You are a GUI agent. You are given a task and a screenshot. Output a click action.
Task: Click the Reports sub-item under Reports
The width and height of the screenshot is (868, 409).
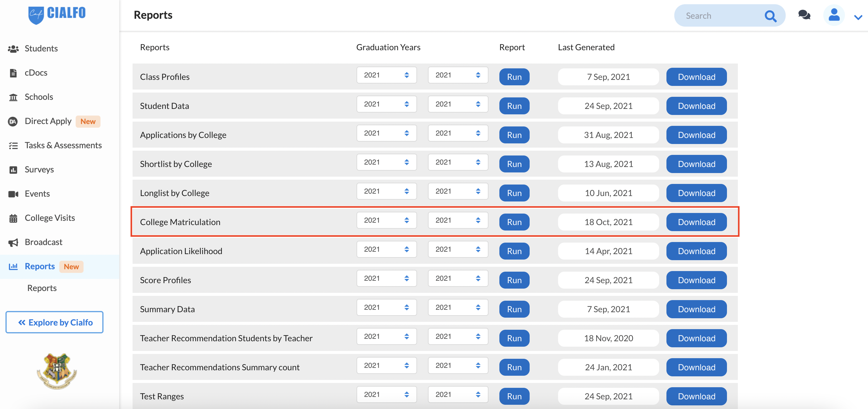42,288
